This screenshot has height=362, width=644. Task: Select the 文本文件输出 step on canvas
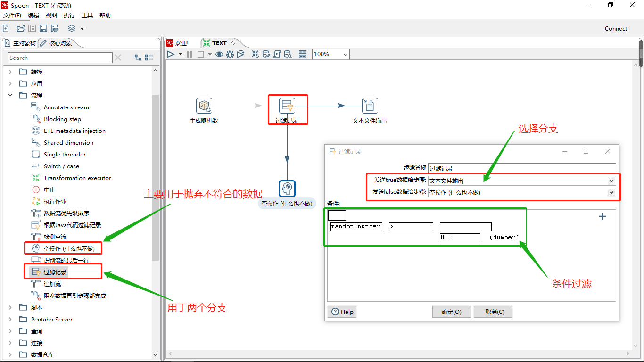[370, 106]
